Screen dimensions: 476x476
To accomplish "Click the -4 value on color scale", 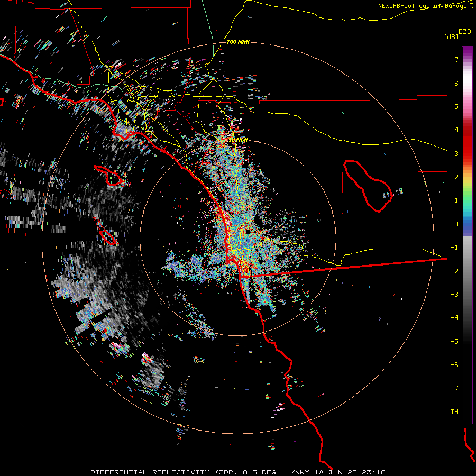I will tap(454, 318).
